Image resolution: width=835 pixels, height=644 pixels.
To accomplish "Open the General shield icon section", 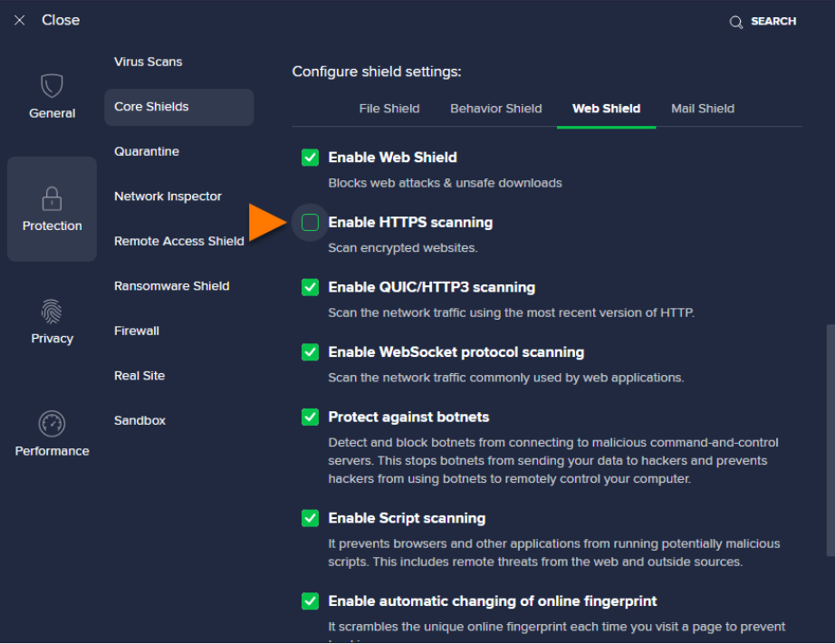I will tap(52, 87).
